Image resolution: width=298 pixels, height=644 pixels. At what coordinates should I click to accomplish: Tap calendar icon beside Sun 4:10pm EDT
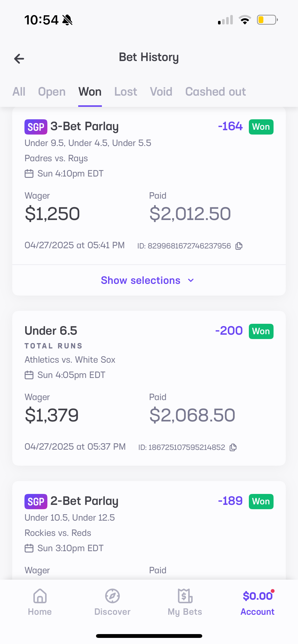coord(29,174)
